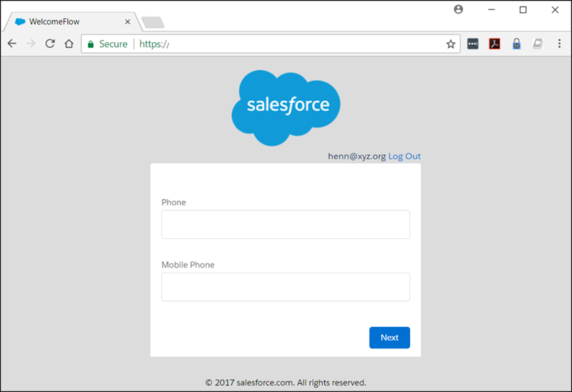572x392 pixels.
Task: Click the Salesforce cloud logo
Action: click(x=286, y=108)
